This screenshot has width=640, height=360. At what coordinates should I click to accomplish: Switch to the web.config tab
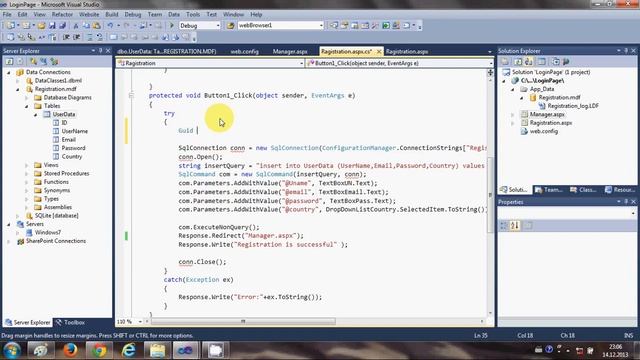tap(244, 51)
